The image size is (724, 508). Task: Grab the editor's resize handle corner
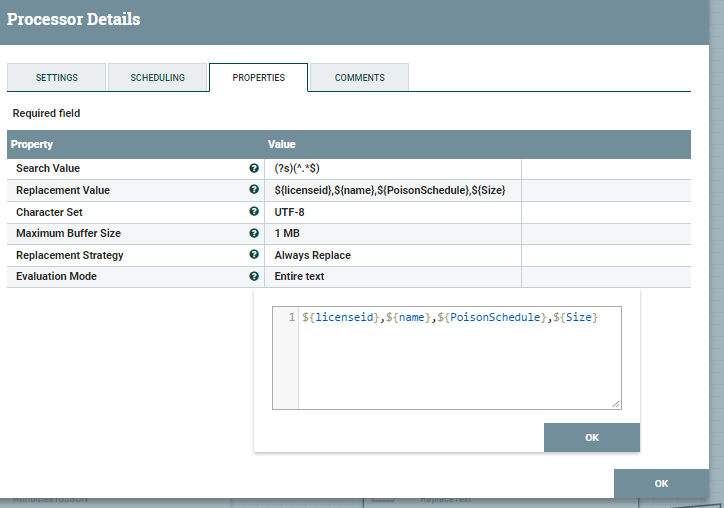point(616,403)
